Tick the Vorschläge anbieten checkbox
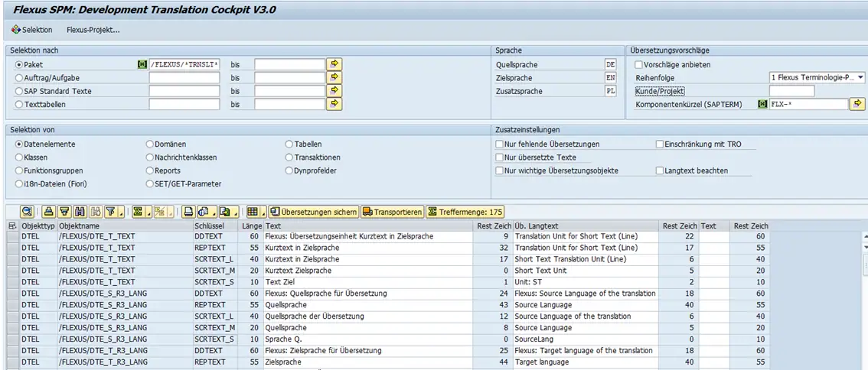This screenshot has height=370, width=868. (x=639, y=65)
